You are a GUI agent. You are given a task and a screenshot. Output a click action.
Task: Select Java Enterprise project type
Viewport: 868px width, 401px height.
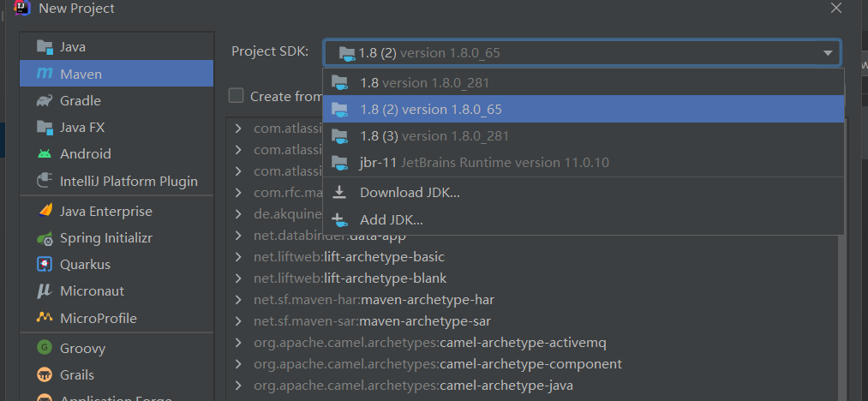pyautogui.click(x=117, y=211)
